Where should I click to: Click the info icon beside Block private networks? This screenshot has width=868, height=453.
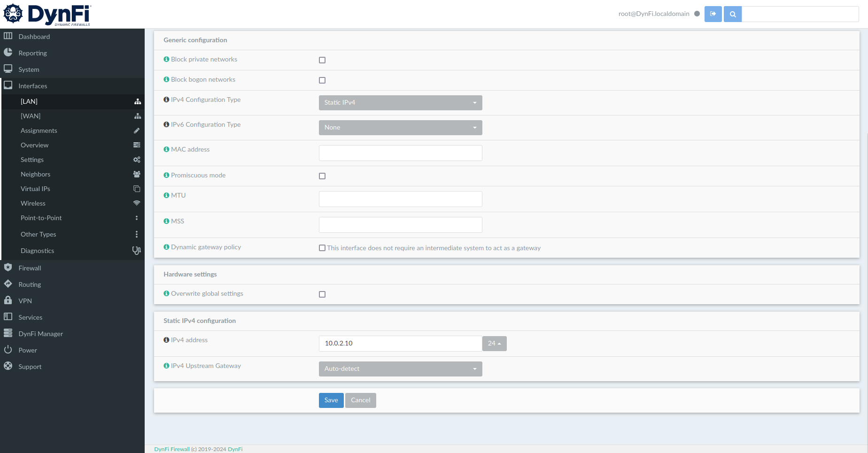[x=166, y=60]
